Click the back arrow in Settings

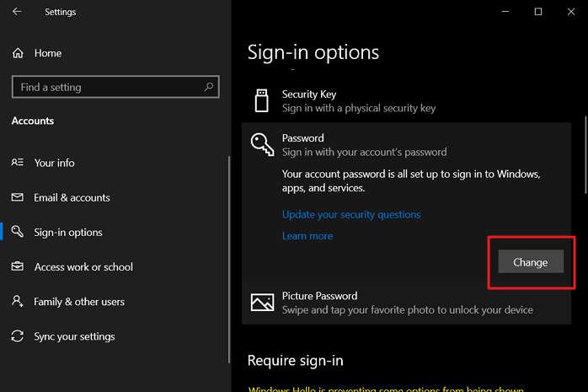click(x=18, y=12)
